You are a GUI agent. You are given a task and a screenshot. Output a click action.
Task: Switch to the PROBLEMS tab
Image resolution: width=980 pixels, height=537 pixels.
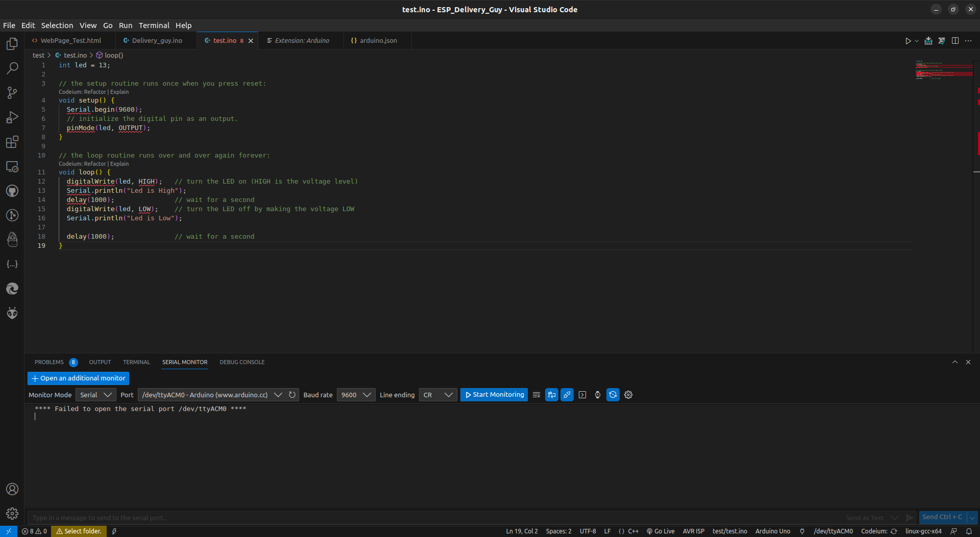[50, 362]
